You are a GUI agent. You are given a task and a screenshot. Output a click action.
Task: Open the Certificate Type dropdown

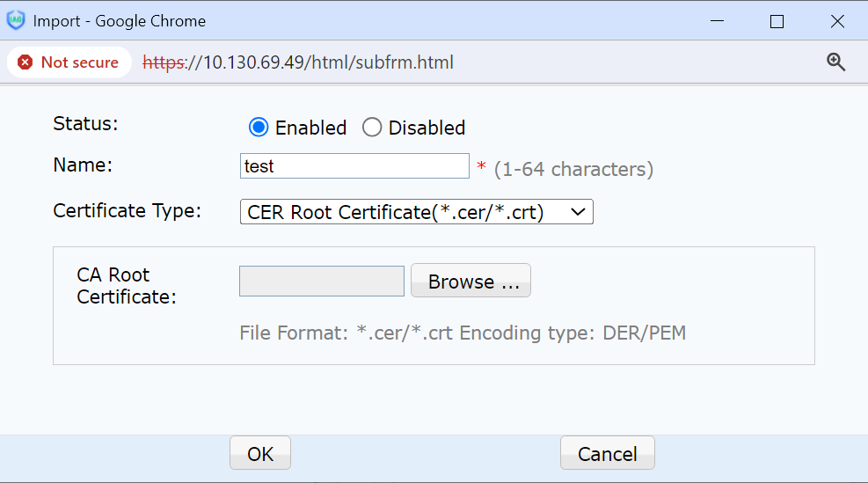[x=416, y=212]
